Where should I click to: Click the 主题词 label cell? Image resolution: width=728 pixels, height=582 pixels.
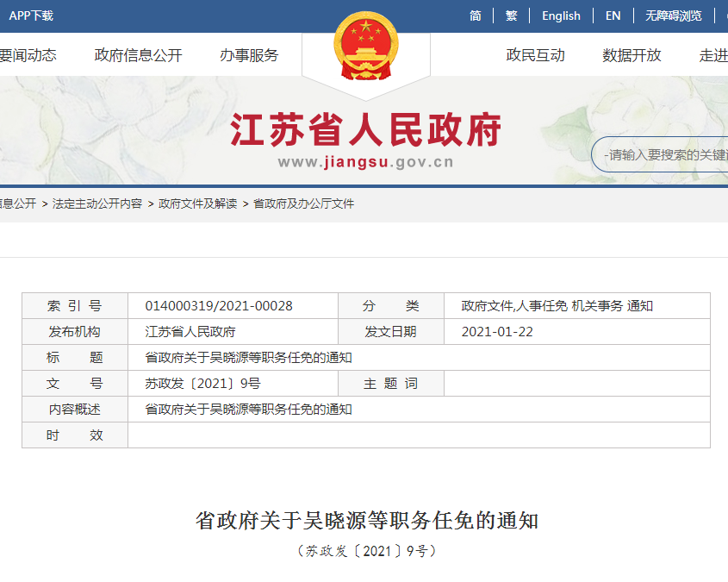(x=391, y=384)
